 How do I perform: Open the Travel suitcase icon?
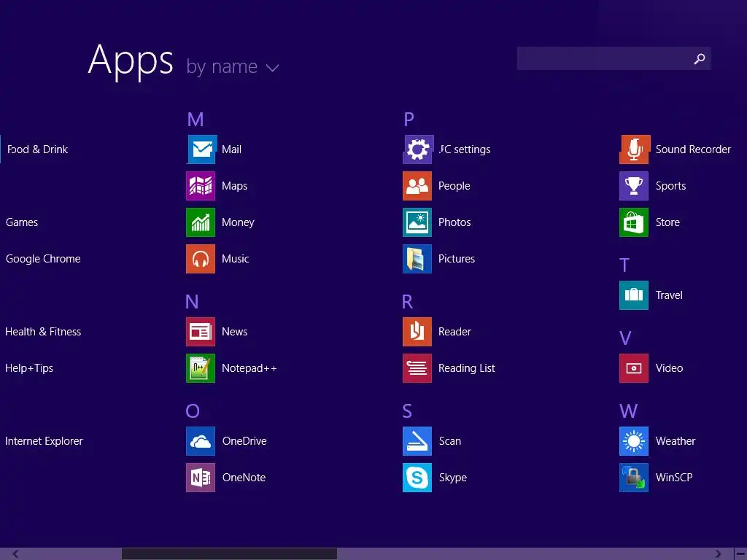tap(634, 295)
